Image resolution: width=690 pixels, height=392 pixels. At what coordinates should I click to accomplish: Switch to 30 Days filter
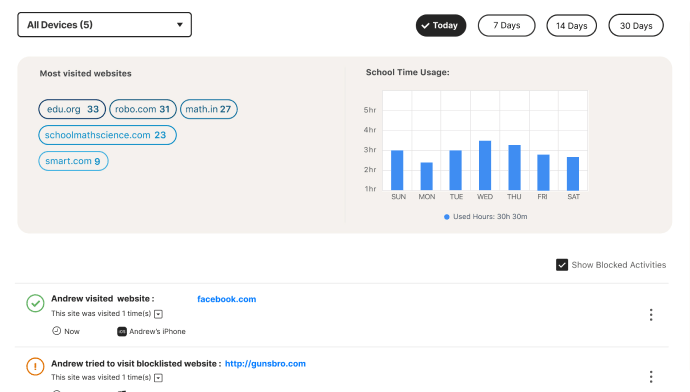pos(636,26)
